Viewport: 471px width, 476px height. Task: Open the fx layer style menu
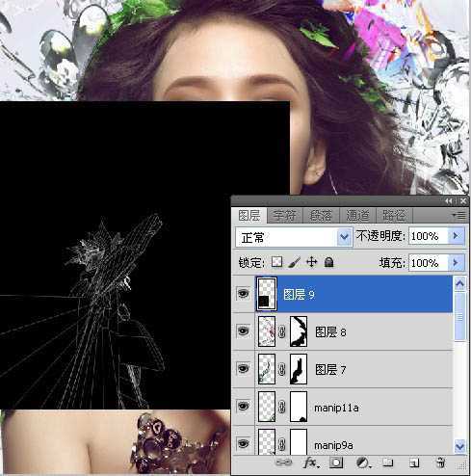[x=311, y=463]
